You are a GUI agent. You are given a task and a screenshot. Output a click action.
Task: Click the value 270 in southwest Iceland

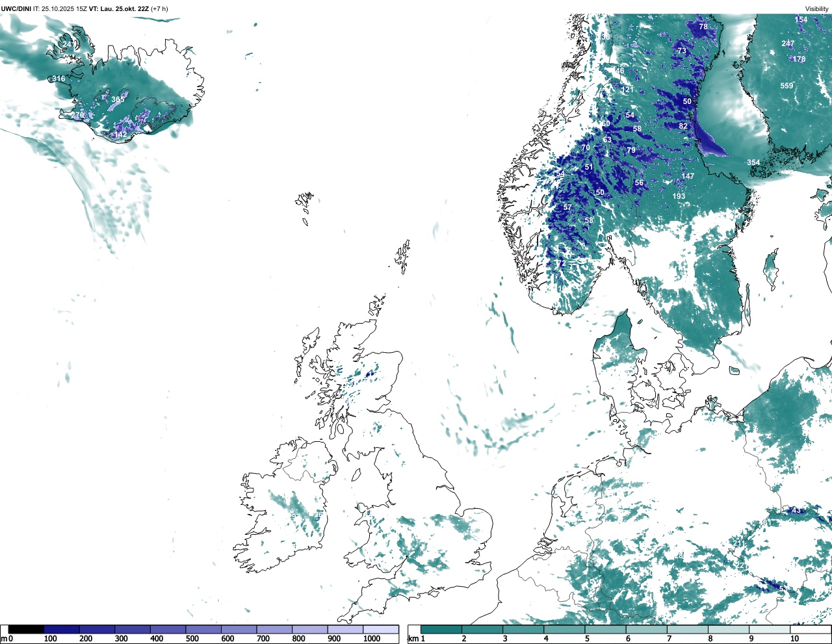pos(77,116)
